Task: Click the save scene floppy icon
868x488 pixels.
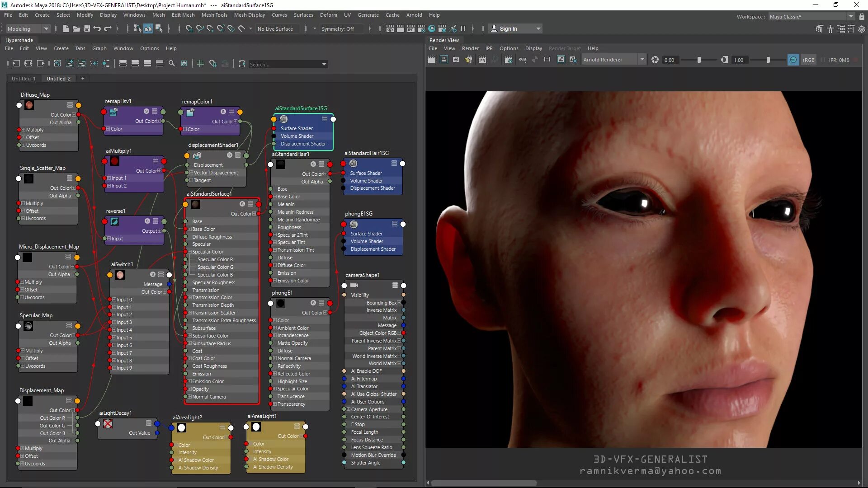Action: [87, 28]
